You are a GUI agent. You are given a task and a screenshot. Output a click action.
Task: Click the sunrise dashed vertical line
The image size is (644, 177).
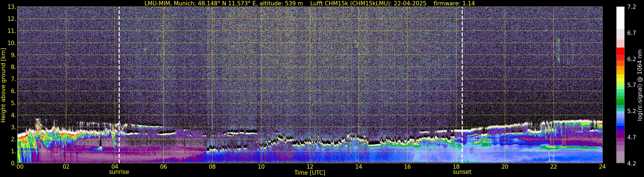click(x=119, y=85)
